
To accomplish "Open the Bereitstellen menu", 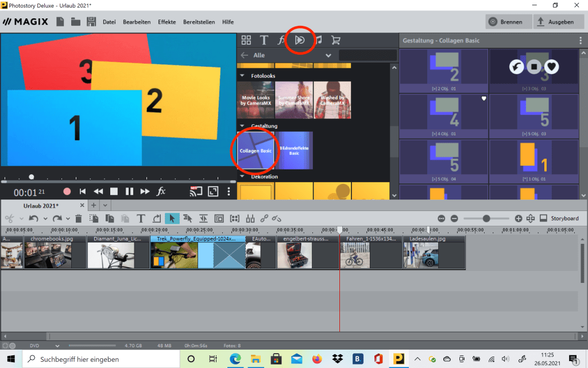I will pyautogui.click(x=199, y=22).
